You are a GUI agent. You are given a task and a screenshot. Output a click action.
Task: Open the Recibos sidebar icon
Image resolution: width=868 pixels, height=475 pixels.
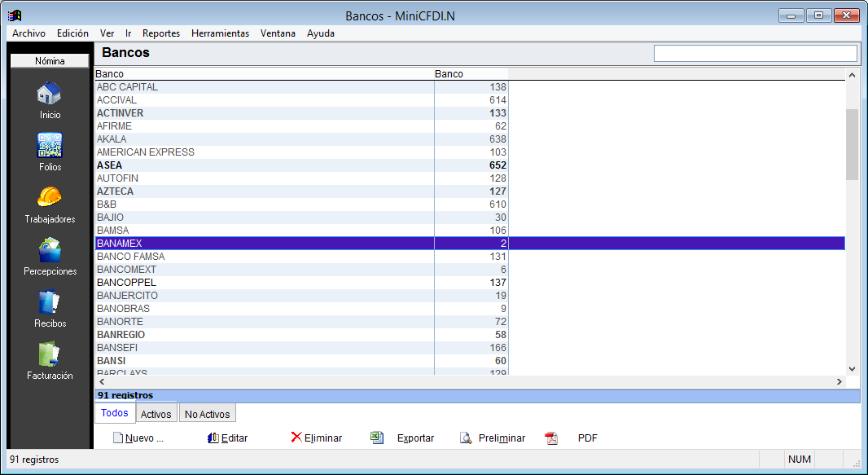coord(50,302)
